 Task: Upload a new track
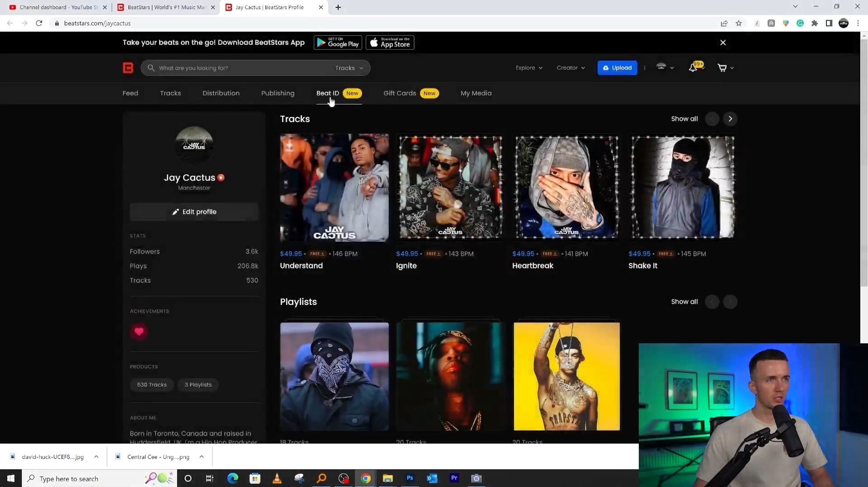coord(617,68)
